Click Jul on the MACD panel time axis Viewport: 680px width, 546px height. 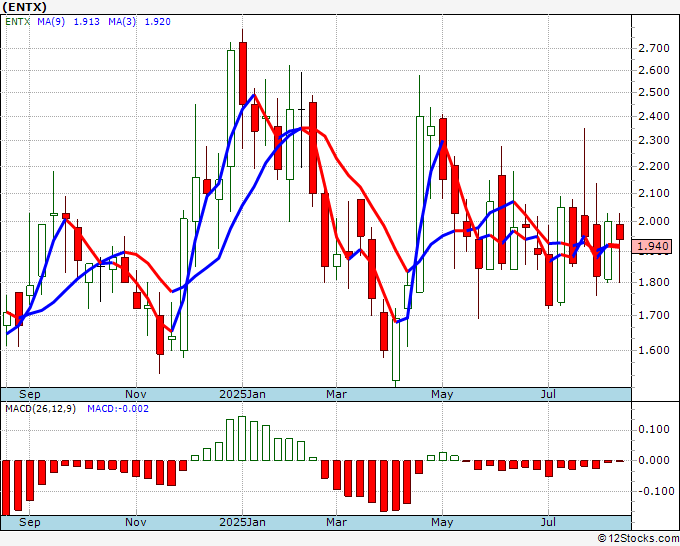(548, 522)
